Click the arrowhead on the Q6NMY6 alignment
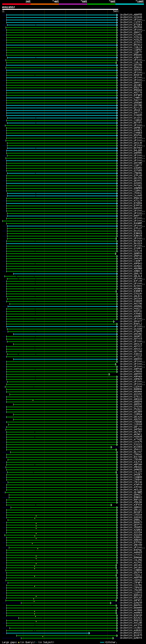146x644 pixels. click(x=116, y=254)
